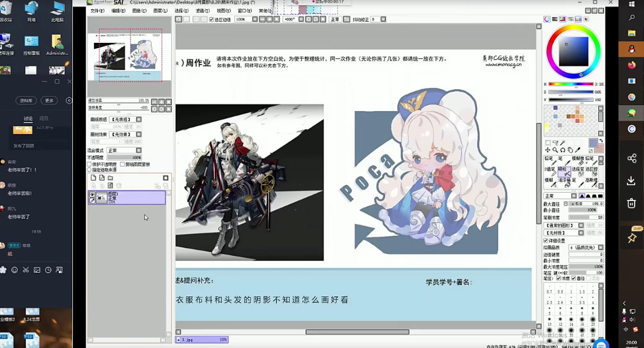Screen dimensions: 644x348
Task: Open the 画纸质感 dropdown
Action: point(139,119)
